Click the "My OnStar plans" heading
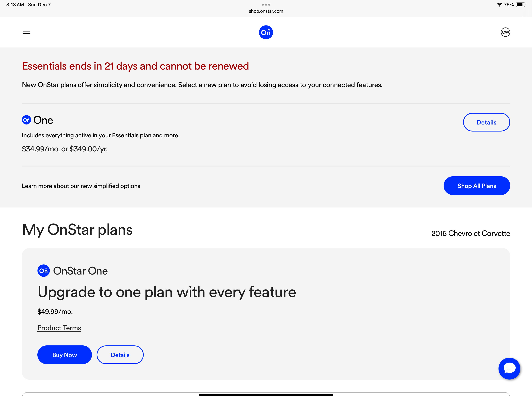This screenshot has width=532, height=399. pyautogui.click(x=77, y=230)
